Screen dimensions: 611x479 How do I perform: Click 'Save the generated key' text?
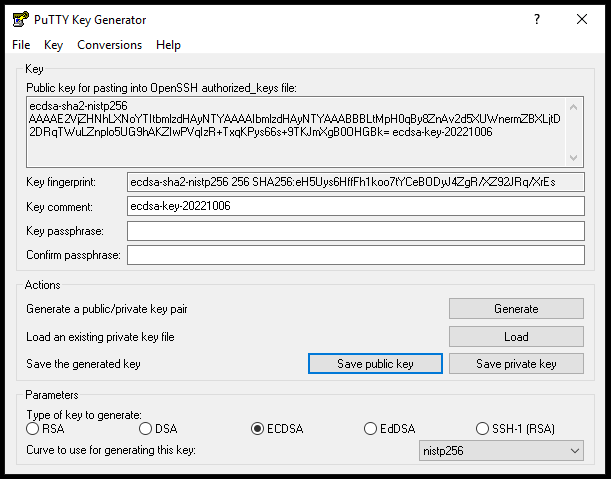pos(83,364)
